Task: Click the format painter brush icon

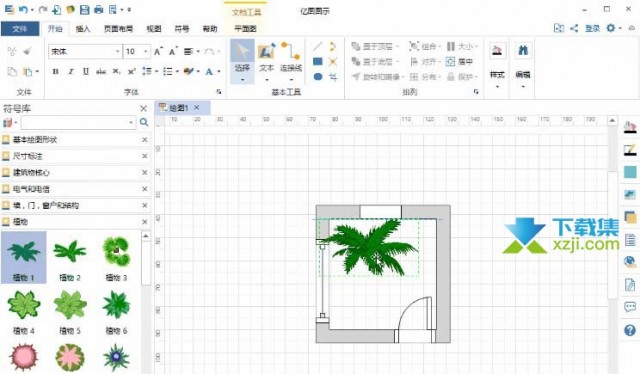Action: 27,51
